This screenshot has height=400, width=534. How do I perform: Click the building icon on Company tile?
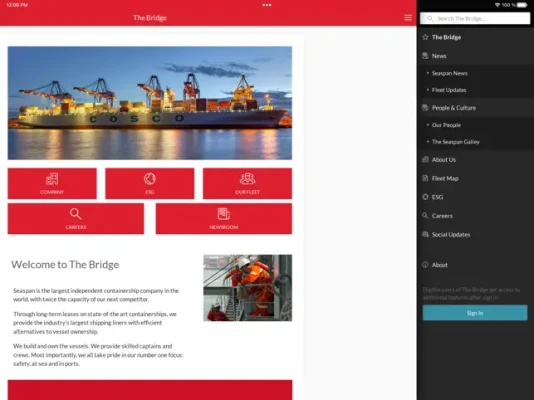click(x=52, y=179)
